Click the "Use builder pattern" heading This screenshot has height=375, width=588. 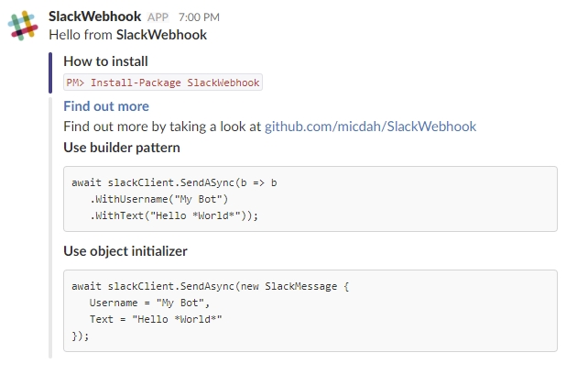click(x=122, y=147)
